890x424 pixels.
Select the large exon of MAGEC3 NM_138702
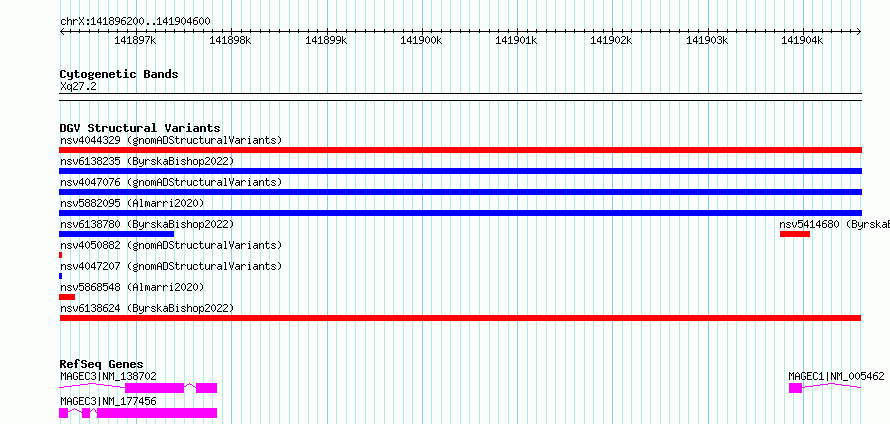pos(154,388)
